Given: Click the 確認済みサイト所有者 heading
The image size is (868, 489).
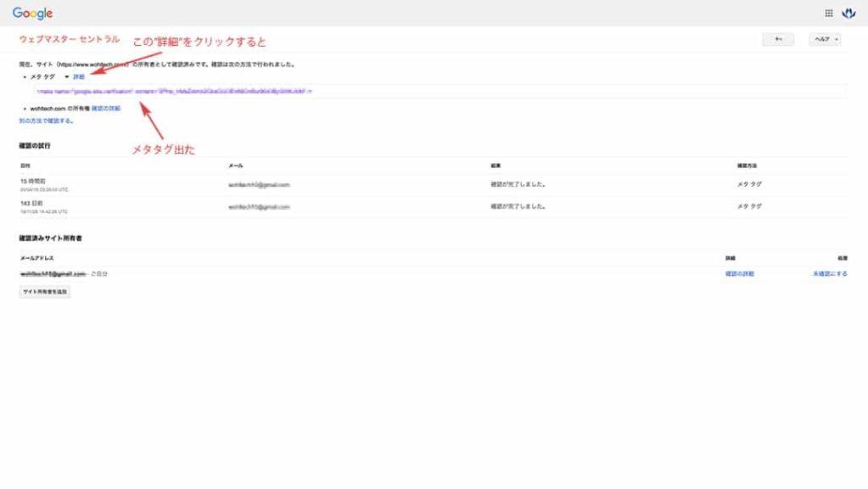Looking at the screenshot, I should [50, 238].
